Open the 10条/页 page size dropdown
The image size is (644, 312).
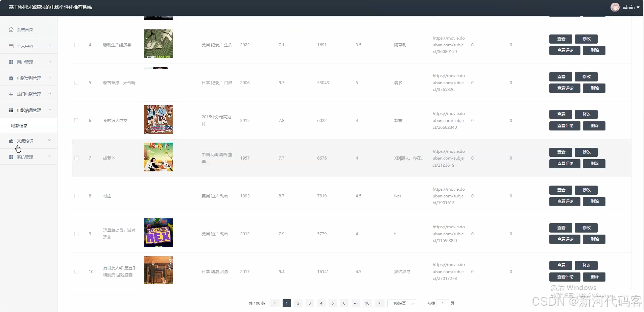(402, 303)
